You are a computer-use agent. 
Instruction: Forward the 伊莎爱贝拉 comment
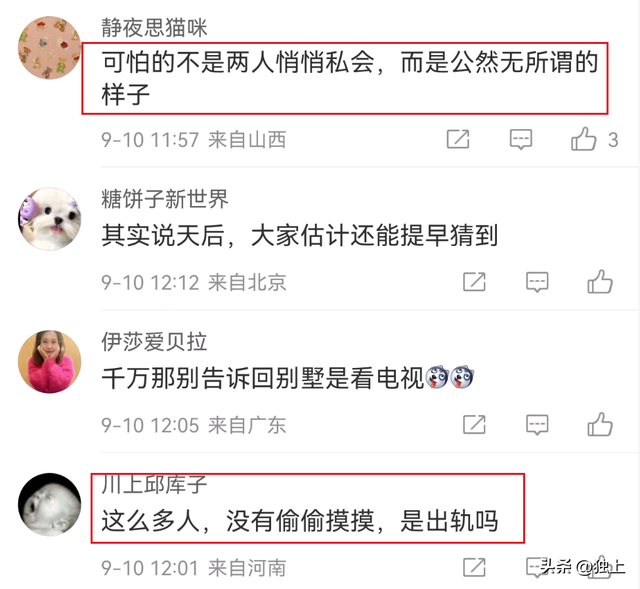click(474, 425)
